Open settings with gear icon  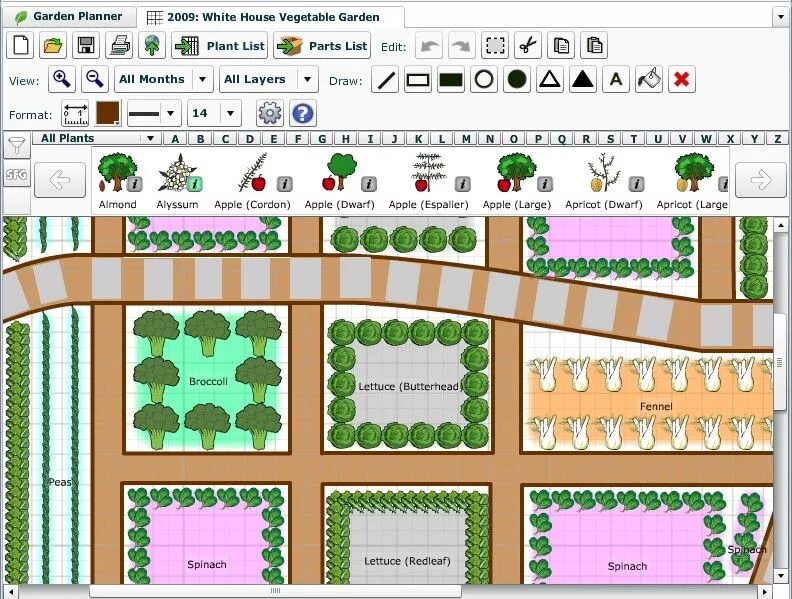click(x=270, y=113)
